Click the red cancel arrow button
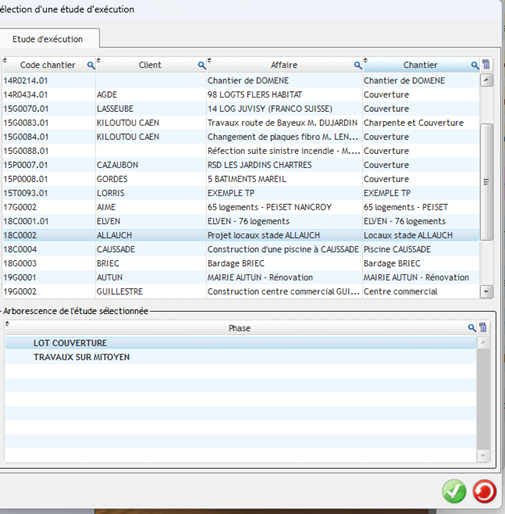Screen dimensions: 505x514 pyautogui.click(x=484, y=491)
